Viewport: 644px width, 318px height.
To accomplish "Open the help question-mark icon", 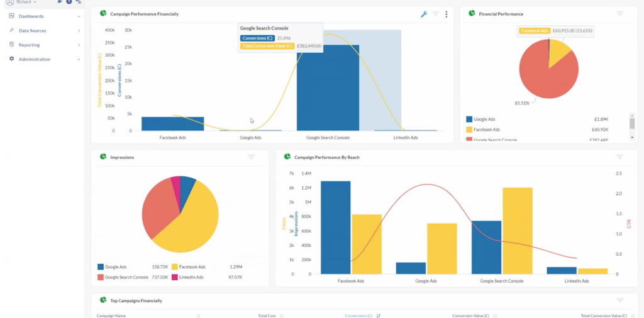I will (69, 2).
